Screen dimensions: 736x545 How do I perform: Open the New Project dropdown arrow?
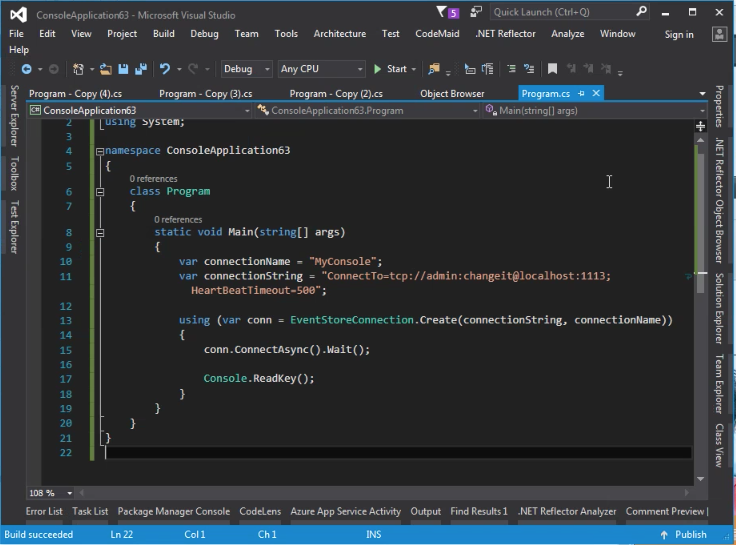click(92, 69)
